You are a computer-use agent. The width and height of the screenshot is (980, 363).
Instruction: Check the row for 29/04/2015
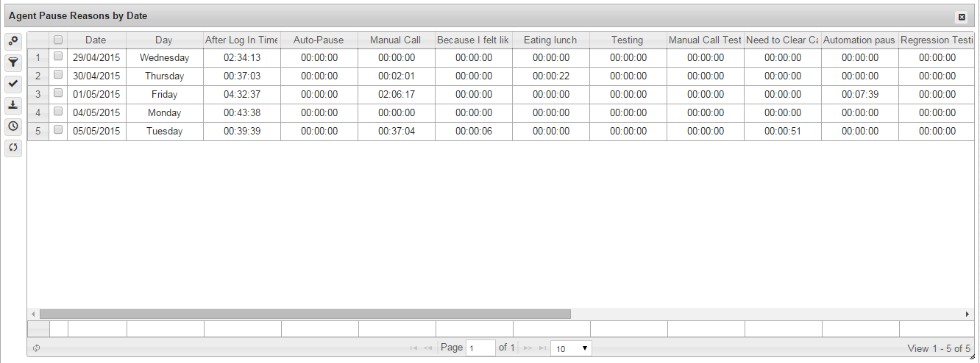coord(58,57)
